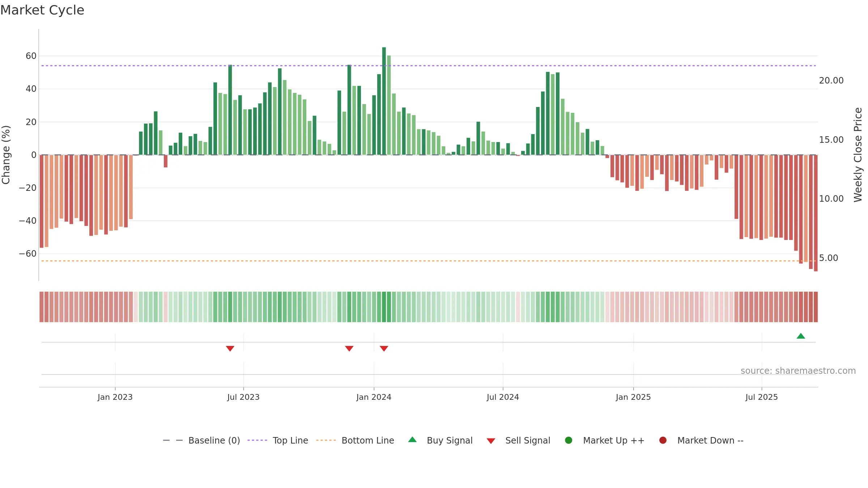Image resolution: width=868 pixels, height=488 pixels.
Task: Click the green Market Up circle in legend
Action: (x=569, y=440)
